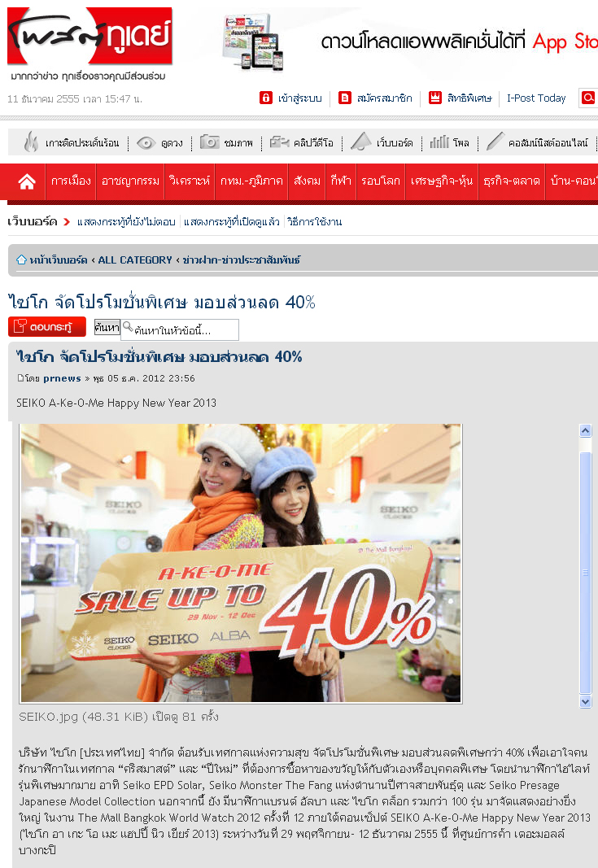Click the video clip icon

[279, 142]
